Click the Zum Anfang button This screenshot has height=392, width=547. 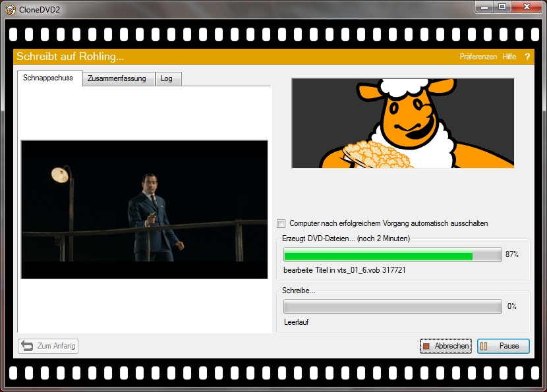48,346
